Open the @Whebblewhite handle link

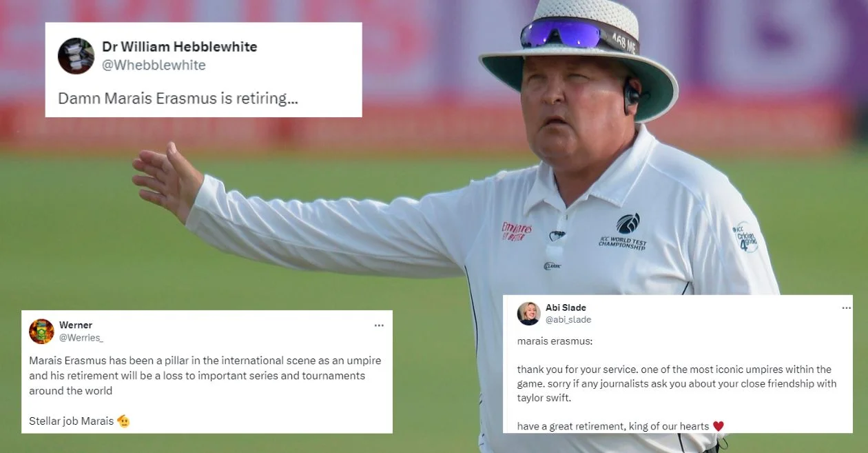pyautogui.click(x=154, y=66)
